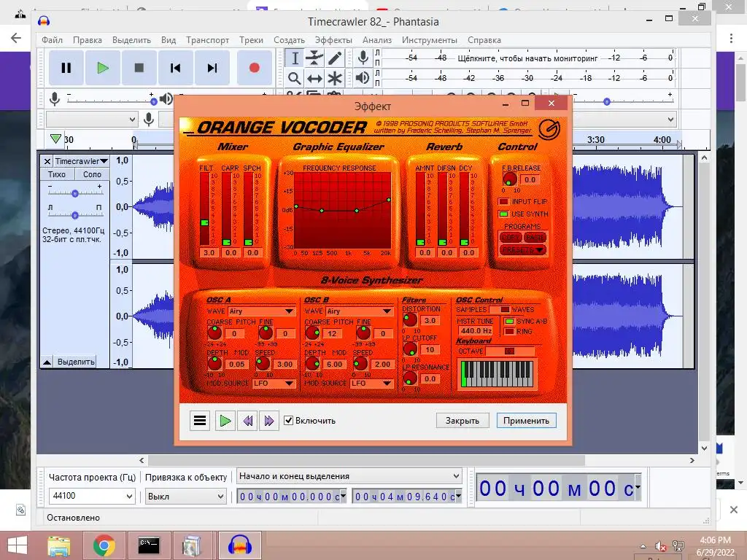Open OSC B MOD SOURCE dropdown
747x560 pixels.
coord(371,384)
